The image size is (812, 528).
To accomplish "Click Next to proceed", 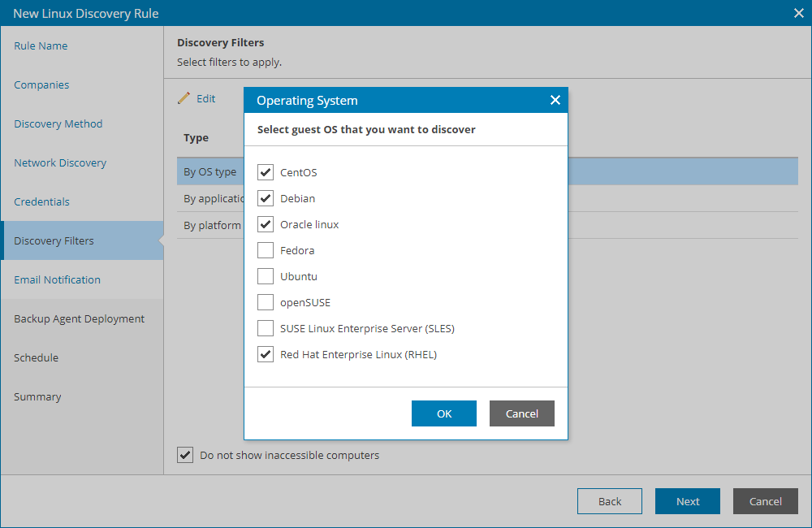I will click(x=687, y=501).
